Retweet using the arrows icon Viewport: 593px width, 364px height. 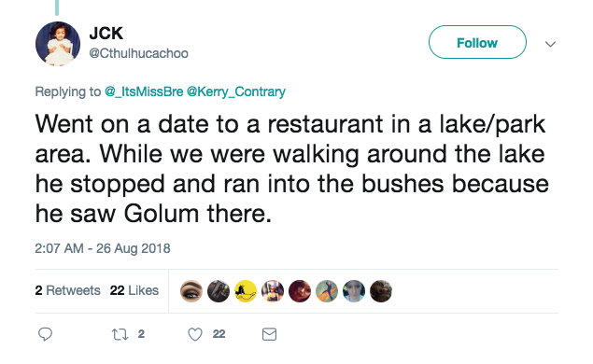point(120,334)
